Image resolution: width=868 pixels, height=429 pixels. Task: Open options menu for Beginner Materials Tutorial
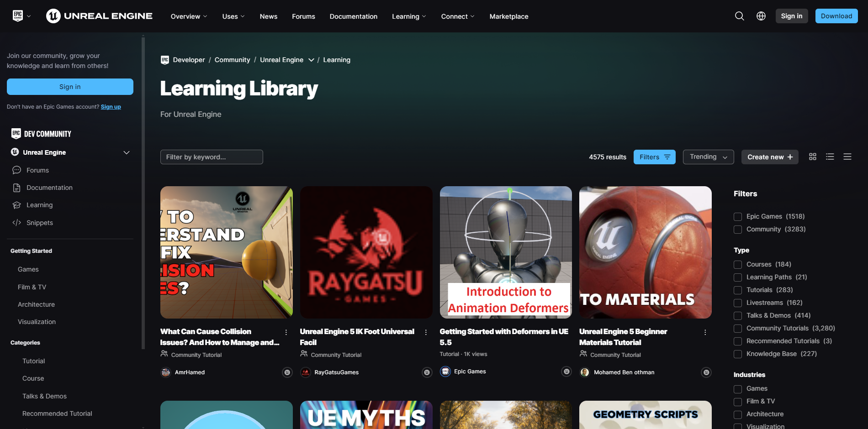[705, 332]
